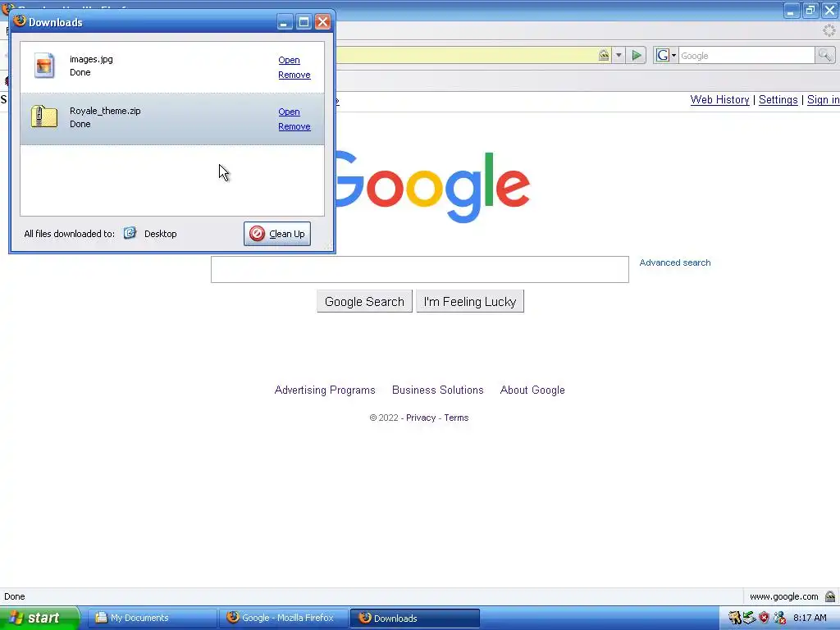
Task: Open the search engine selector dropdown
Action: point(666,55)
